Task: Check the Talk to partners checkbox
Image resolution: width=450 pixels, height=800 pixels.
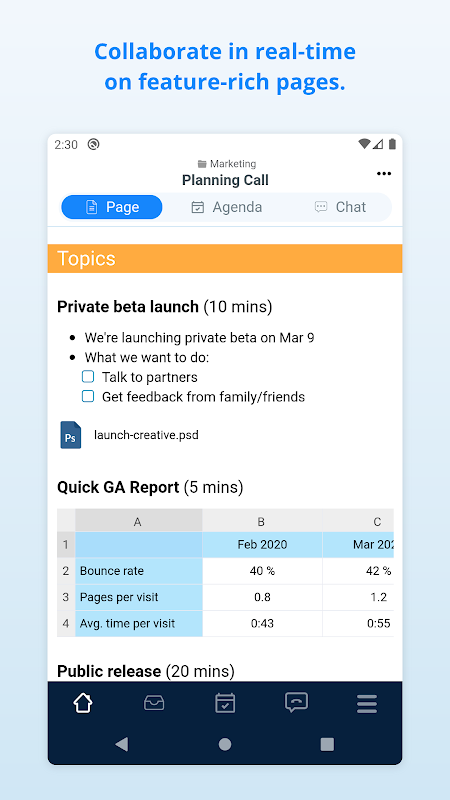Action: tap(88, 377)
